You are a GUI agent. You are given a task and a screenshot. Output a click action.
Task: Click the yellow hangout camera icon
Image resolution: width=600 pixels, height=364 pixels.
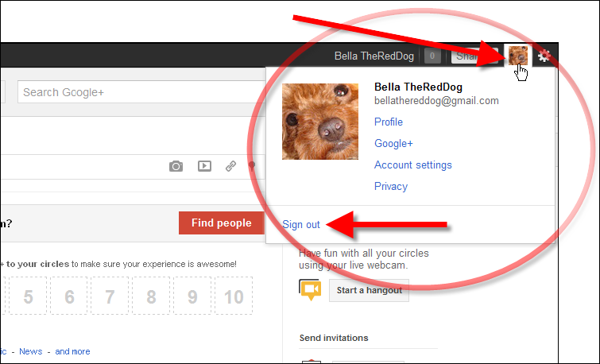point(311,290)
